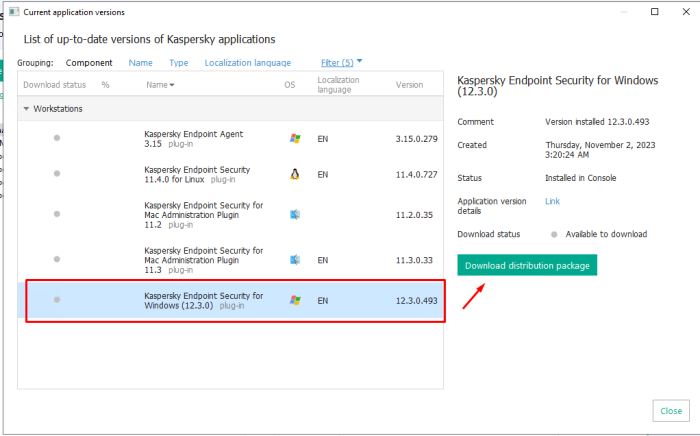
Task: Click Mac icon for Administration Plugin 11.3
Action: (294, 260)
